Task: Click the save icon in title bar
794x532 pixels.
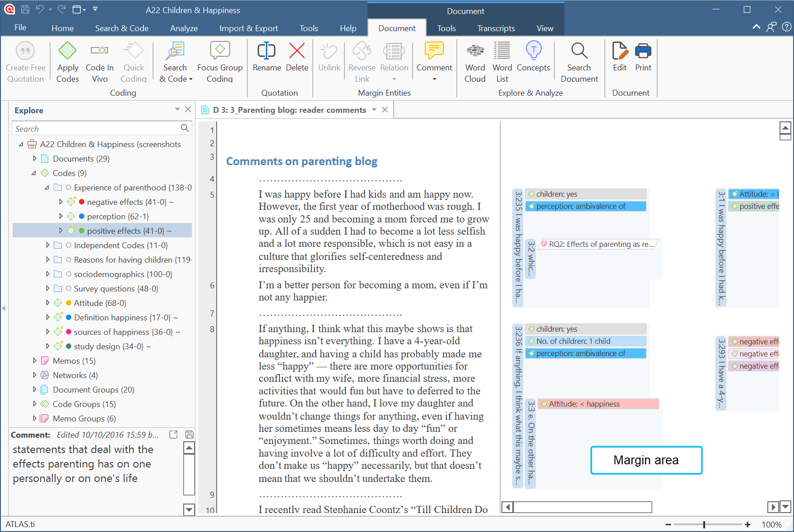Action: (25, 9)
